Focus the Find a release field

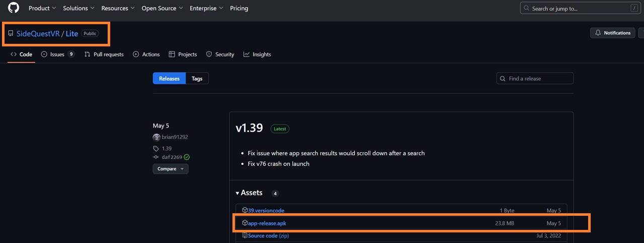coord(535,79)
